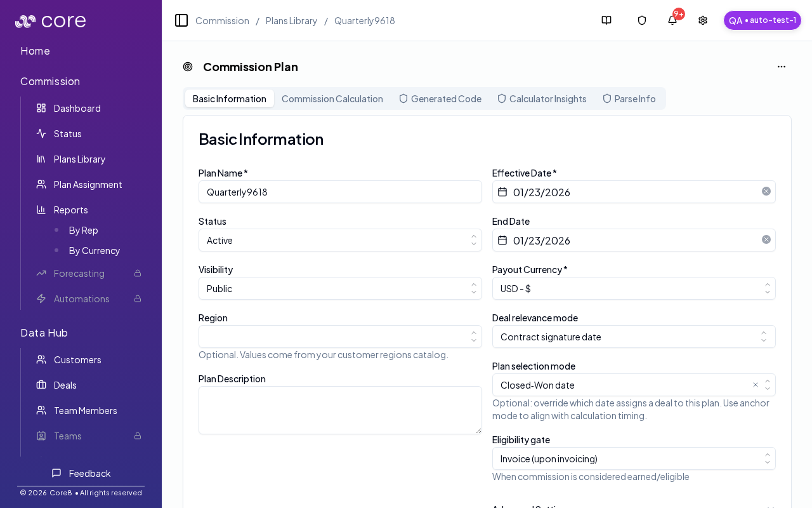The width and height of the screenshot is (812, 508).
Task: Open the QA auto-test-1 account badge
Action: pyautogui.click(x=762, y=20)
